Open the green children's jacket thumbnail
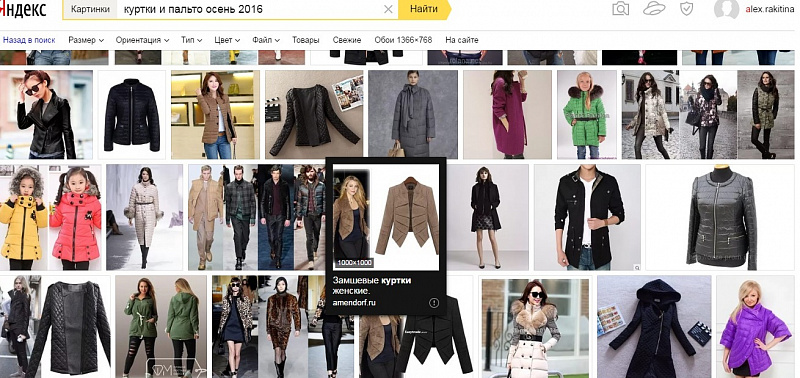The width and height of the screenshot is (800, 378). coord(587,115)
